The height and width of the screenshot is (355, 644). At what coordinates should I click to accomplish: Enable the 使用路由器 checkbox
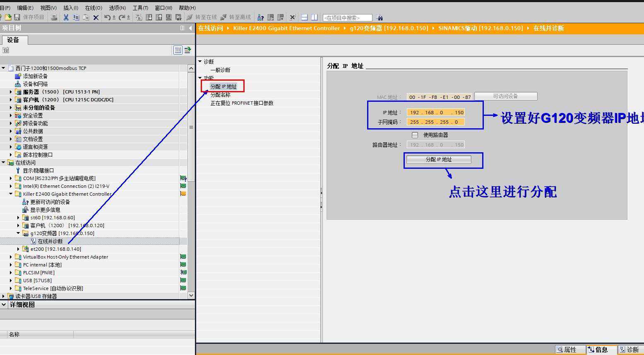[415, 135]
